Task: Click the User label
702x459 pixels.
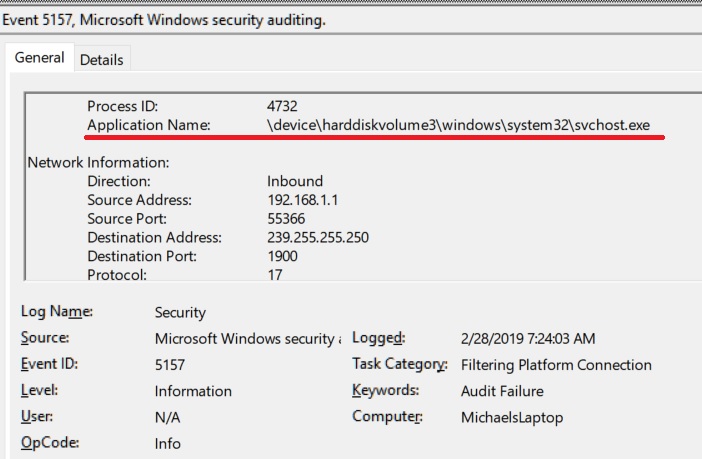Action: pos(37,416)
